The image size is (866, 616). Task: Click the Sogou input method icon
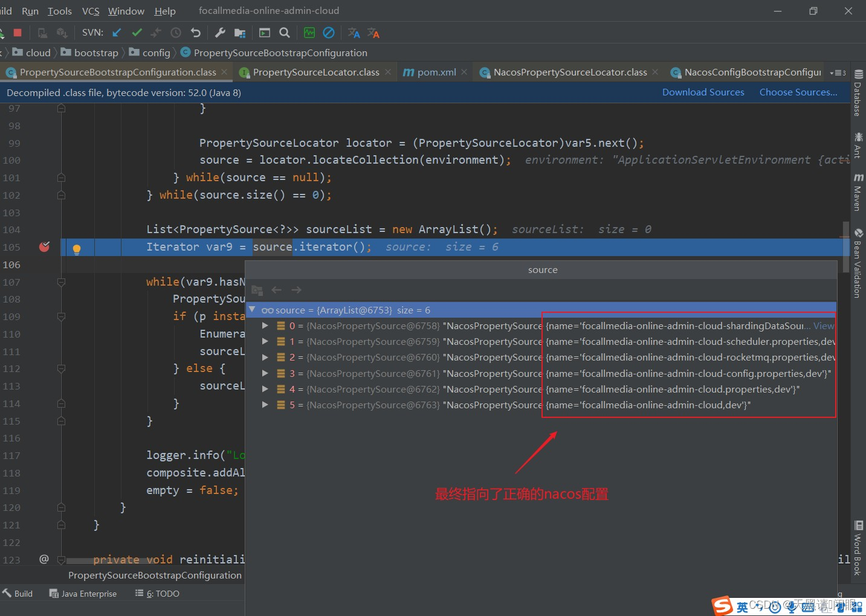722,606
